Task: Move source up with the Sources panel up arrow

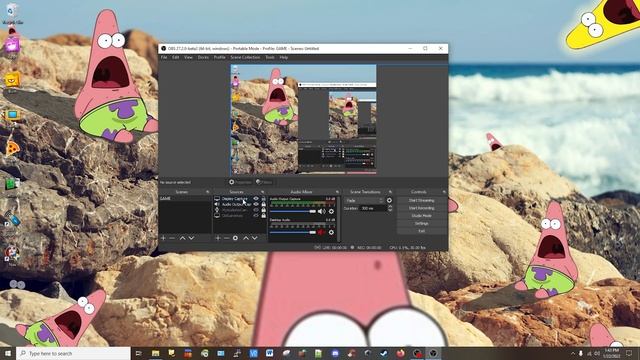Action: click(246, 238)
